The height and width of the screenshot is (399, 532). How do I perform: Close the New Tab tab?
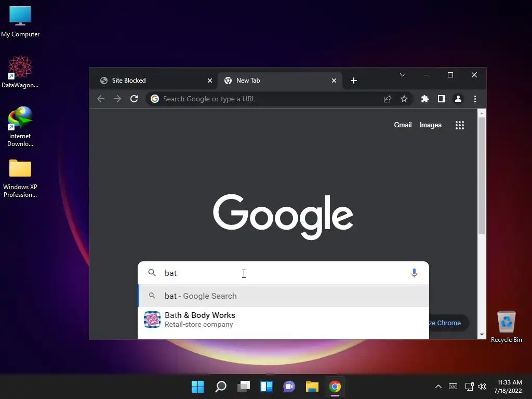coord(334,81)
